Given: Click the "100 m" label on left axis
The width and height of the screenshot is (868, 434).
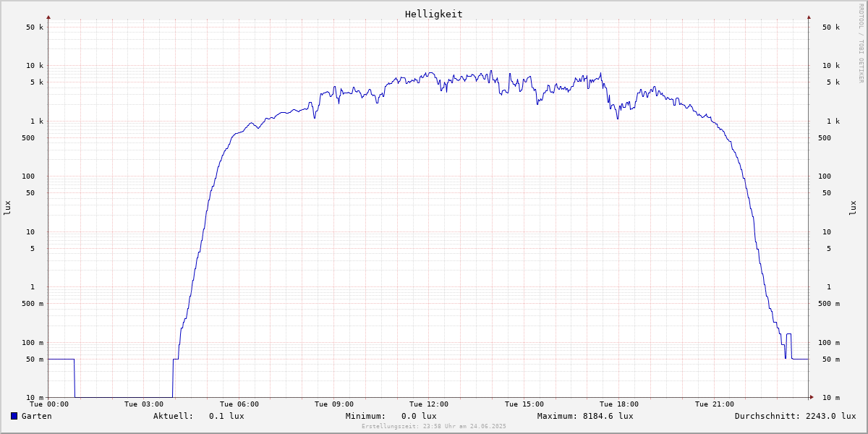Looking at the screenshot, I should pos(33,343).
